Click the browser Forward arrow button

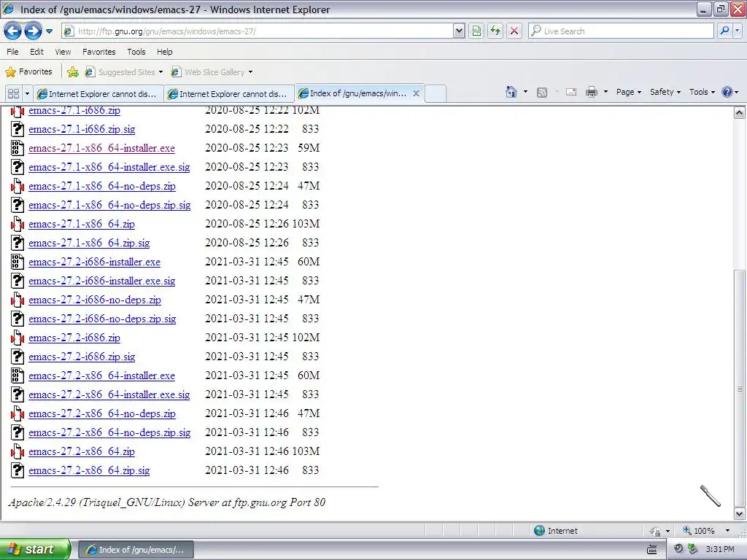coord(32,31)
